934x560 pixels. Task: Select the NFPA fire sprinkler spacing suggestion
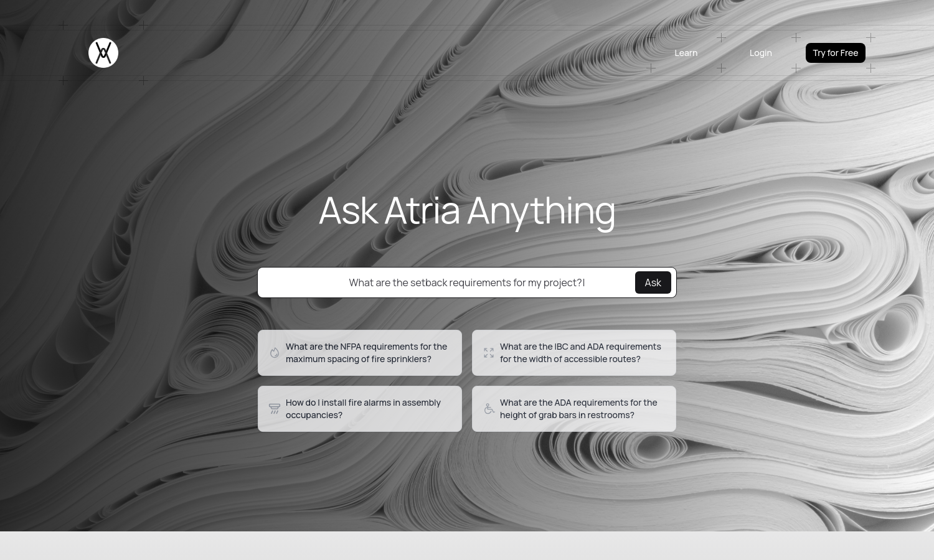pos(360,353)
